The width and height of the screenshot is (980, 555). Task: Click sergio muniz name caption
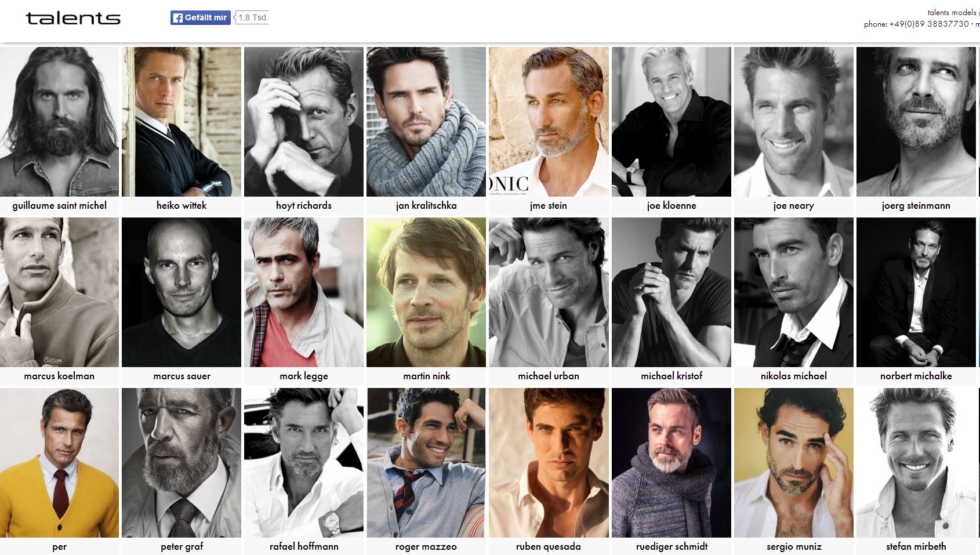[x=793, y=546]
